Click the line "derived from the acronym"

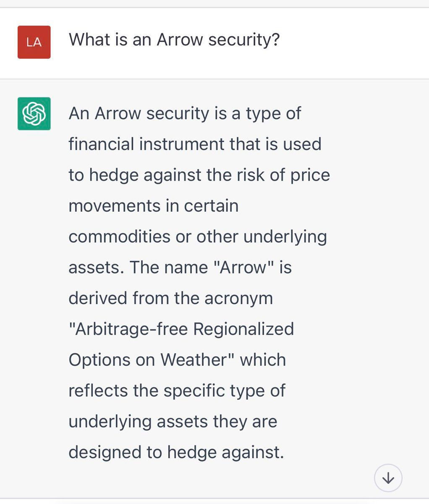[x=170, y=298]
